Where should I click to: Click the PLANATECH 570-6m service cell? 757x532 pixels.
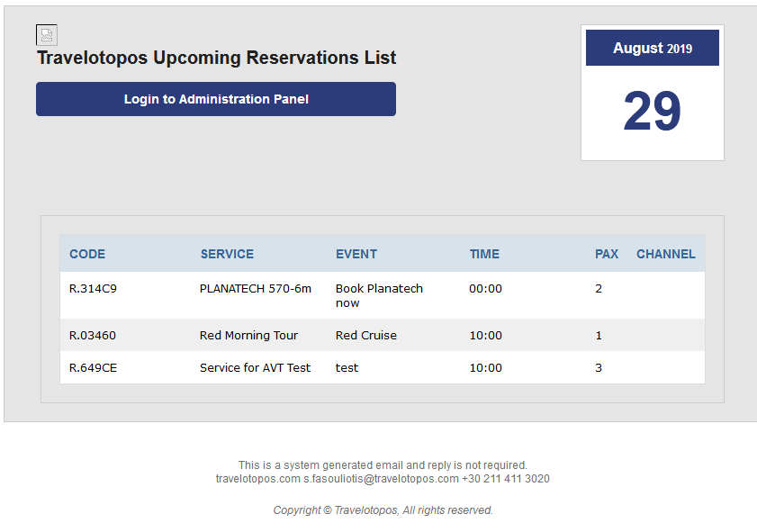click(x=256, y=289)
